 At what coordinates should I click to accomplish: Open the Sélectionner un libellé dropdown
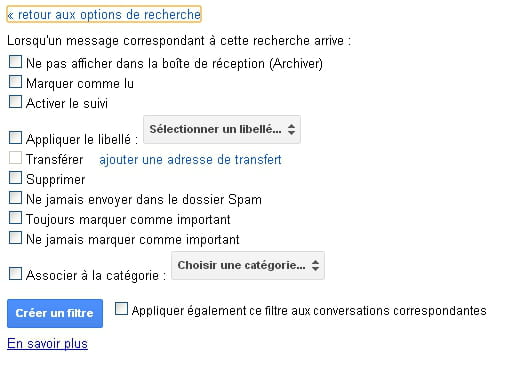pyautogui.click(x=222, y=129)
